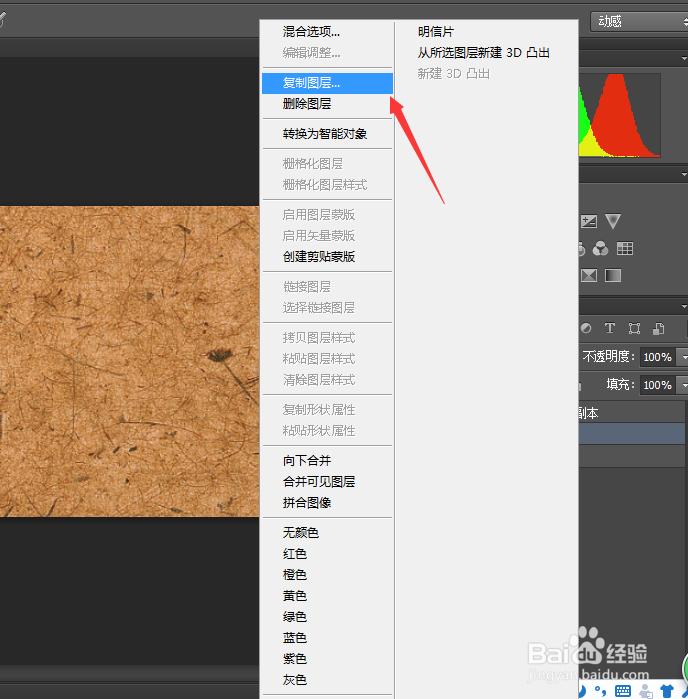Choose 拼合图像 menu item

point(327,503)
